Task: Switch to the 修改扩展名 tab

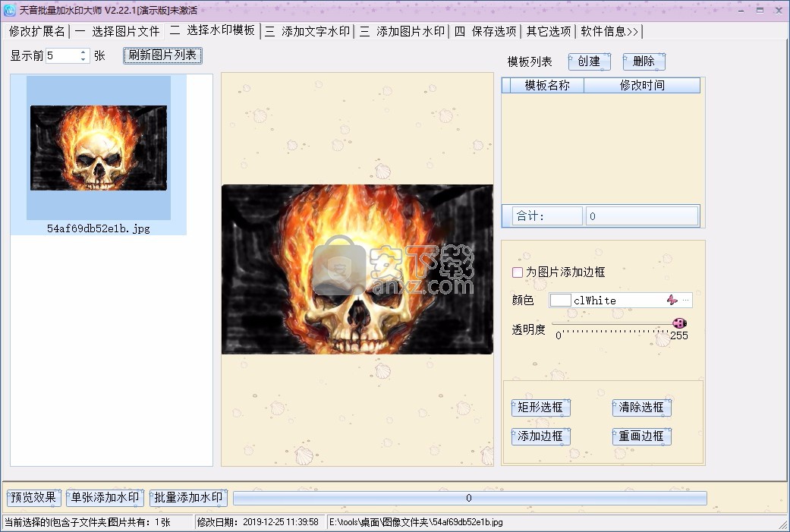Action: click(36, 31)
